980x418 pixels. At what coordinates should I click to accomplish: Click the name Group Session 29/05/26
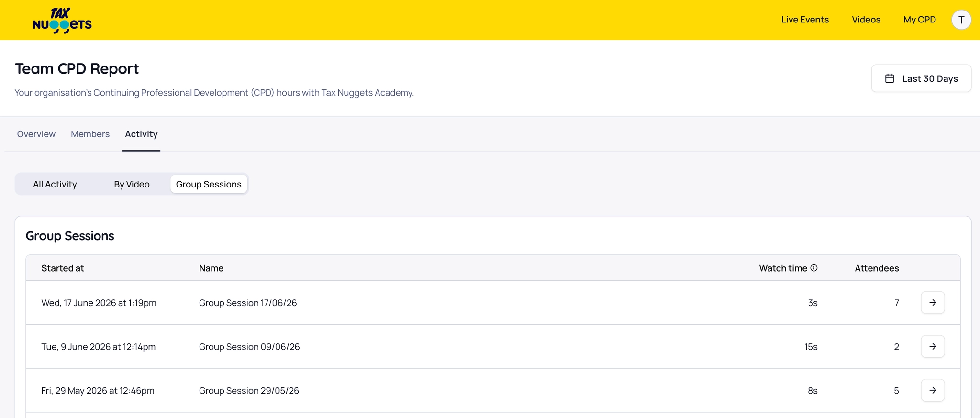249,391
